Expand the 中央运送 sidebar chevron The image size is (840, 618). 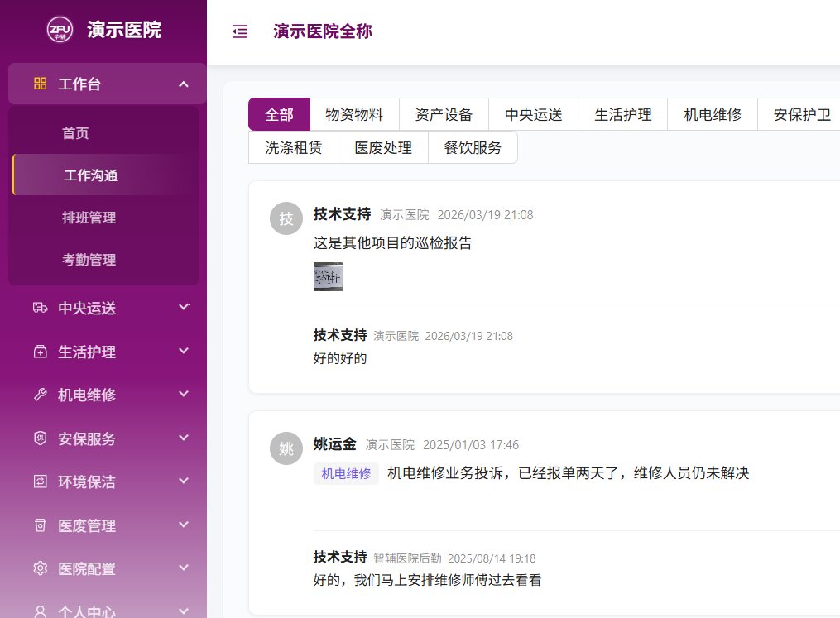click(184, 307)
